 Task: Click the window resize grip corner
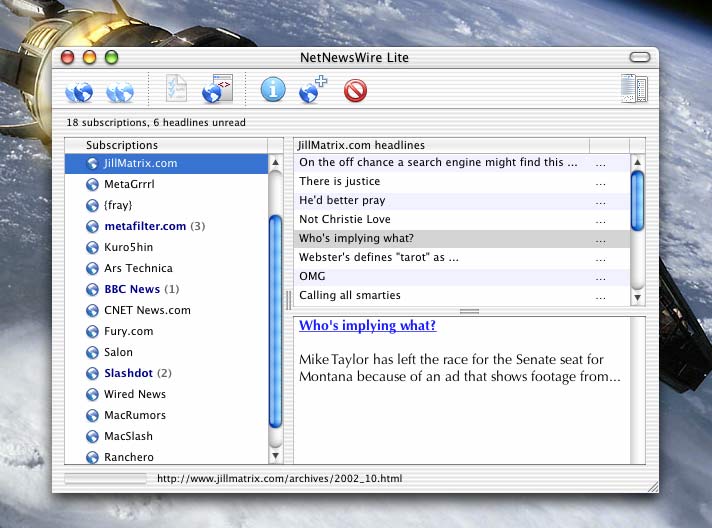click(653, 487)
